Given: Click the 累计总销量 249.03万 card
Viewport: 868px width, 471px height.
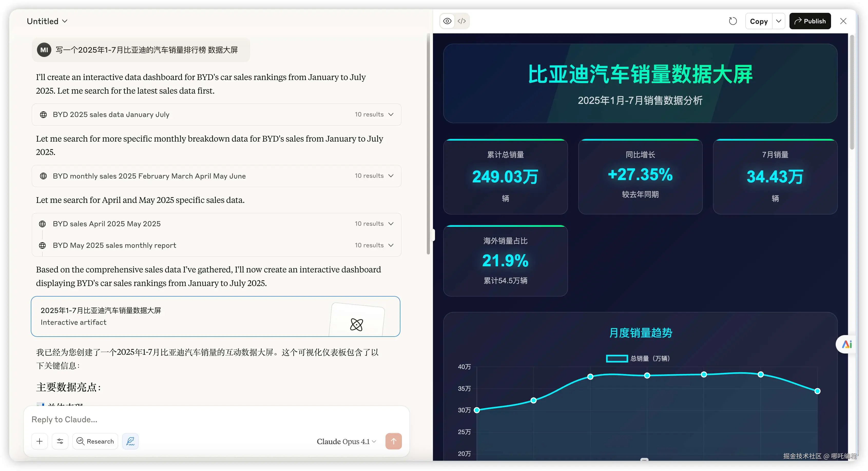Looking at the screenshot, I should tap(505, 177).
